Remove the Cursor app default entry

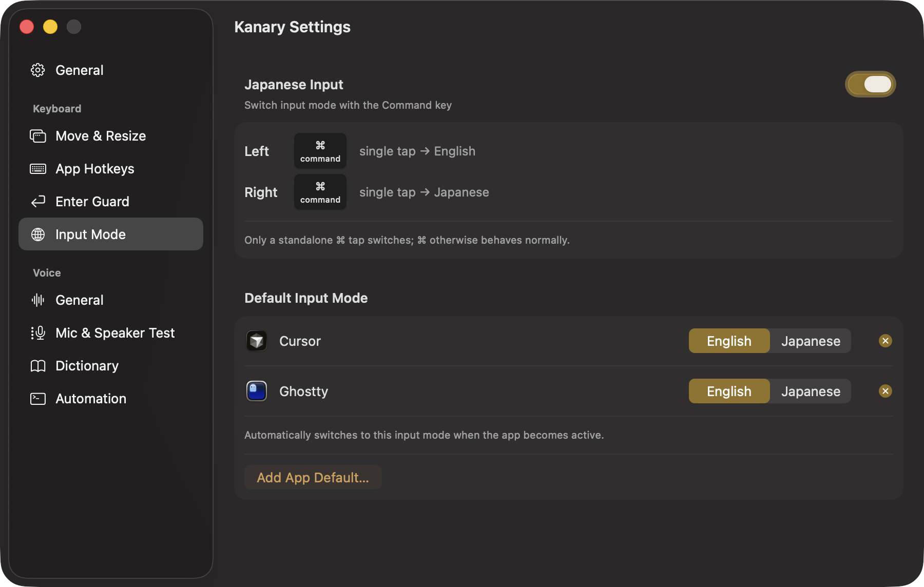[x=885, y=341]
